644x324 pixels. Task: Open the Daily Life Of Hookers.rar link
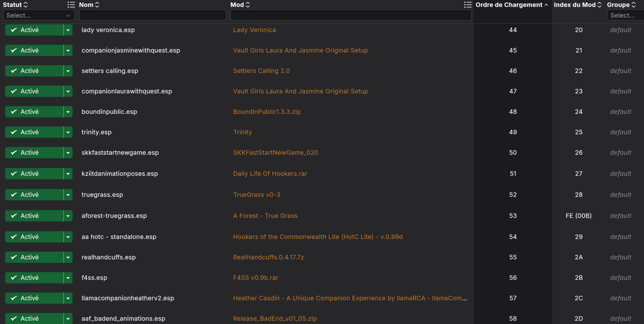coord(270,174)
